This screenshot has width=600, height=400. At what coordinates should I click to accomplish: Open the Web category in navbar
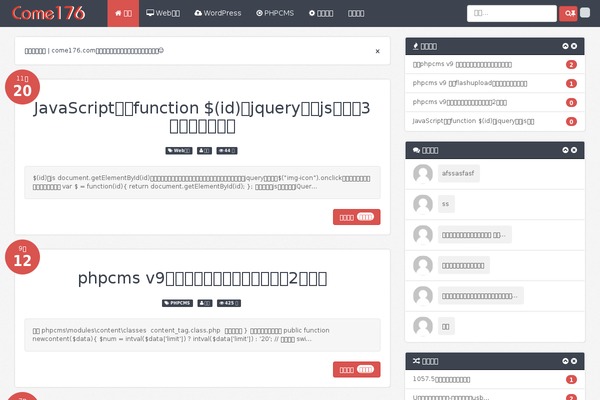coord(163,13)
